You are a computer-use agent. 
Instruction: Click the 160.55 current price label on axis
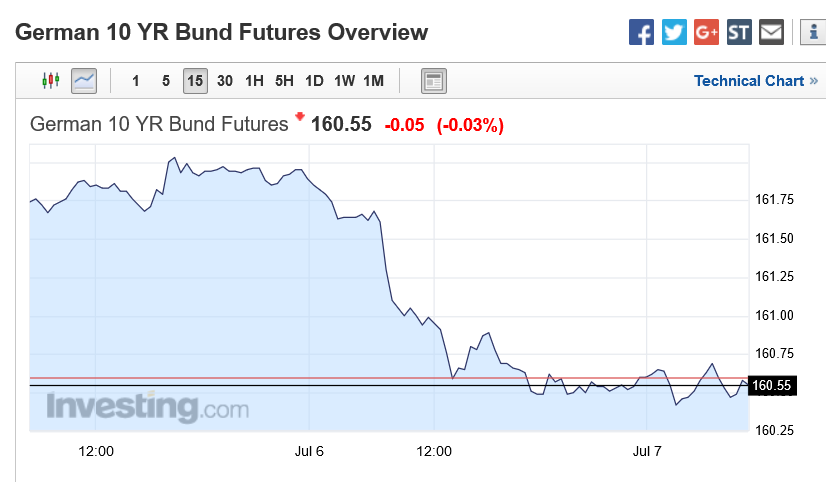click(771, 385)
